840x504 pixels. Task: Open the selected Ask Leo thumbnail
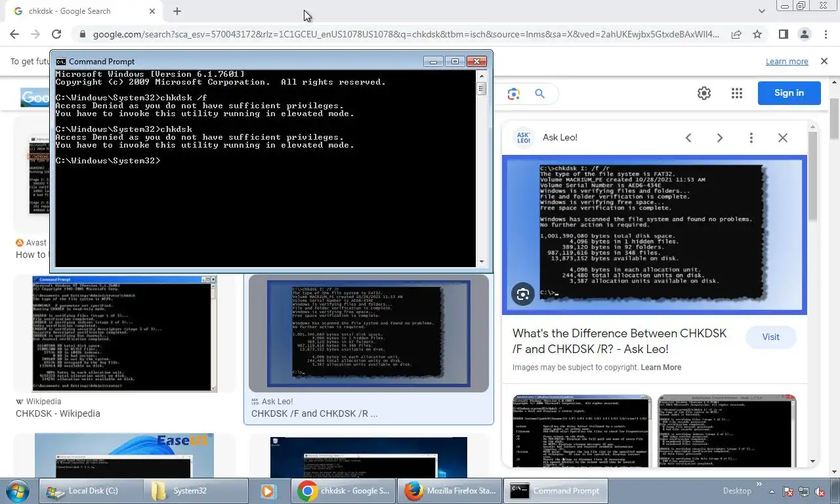point(368,333)
